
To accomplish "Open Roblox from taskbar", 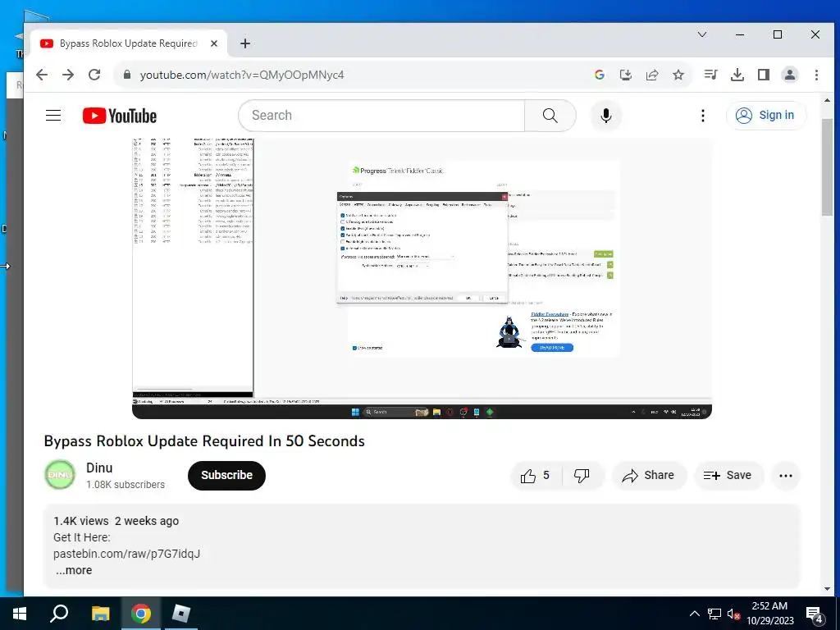I will pos(181,614).
